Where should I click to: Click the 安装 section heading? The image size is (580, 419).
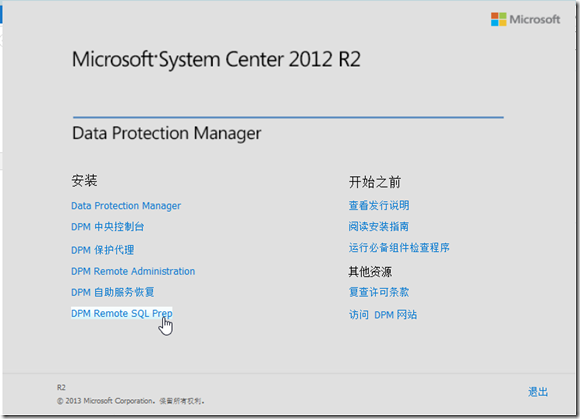(84, 180)
